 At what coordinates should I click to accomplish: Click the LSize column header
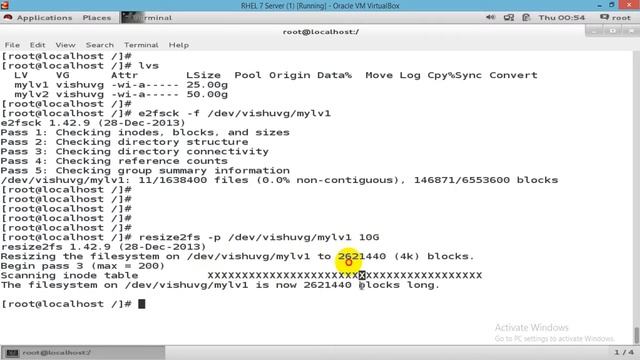point(203,76)
